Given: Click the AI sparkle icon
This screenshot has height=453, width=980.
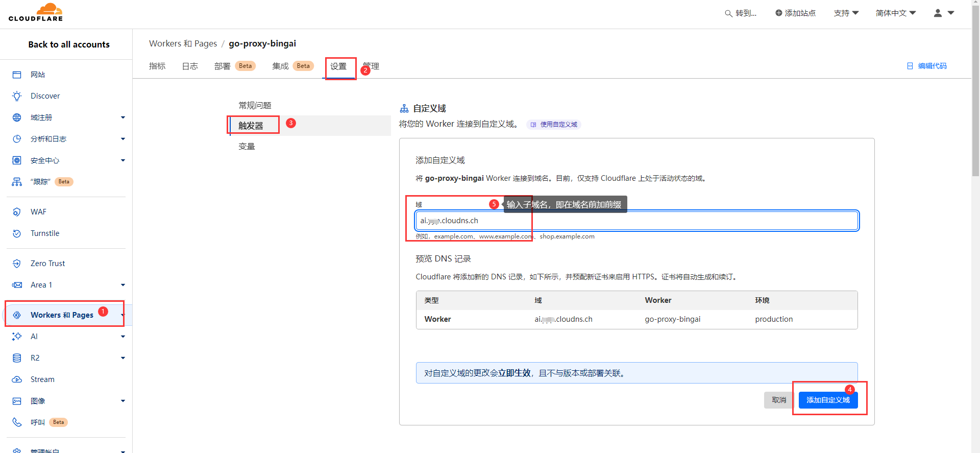Looking at the screenshot, I should (x=17, y=337).
